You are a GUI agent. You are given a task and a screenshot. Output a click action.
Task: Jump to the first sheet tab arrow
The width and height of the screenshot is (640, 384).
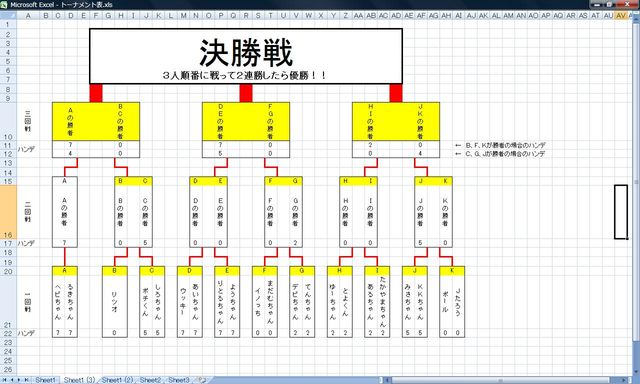tap(4, 380)
